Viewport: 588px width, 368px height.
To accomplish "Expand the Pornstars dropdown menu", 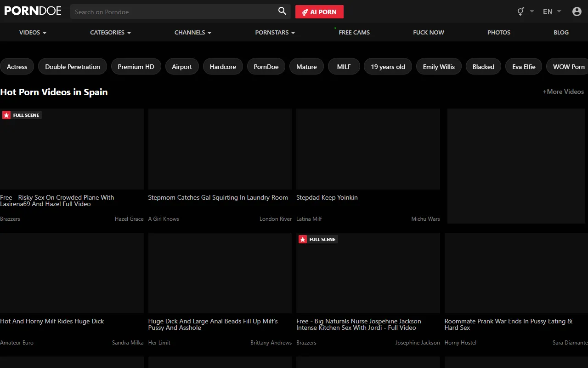I will coord(275,32).
